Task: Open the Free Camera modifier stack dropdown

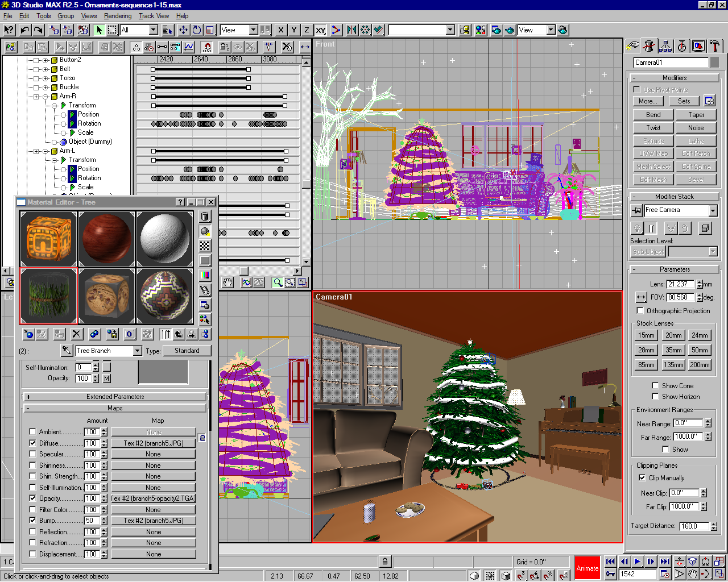Action: [713, 211]
